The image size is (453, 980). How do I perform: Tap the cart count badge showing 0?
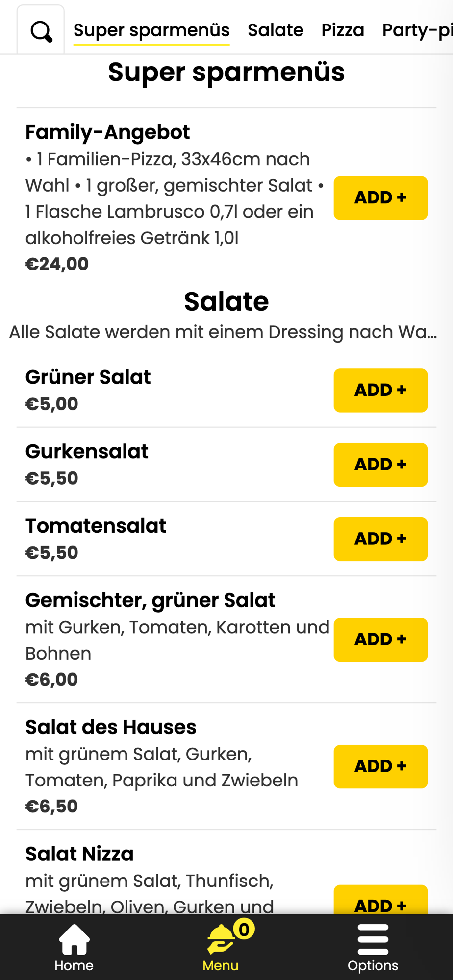[x=244, y=929]
